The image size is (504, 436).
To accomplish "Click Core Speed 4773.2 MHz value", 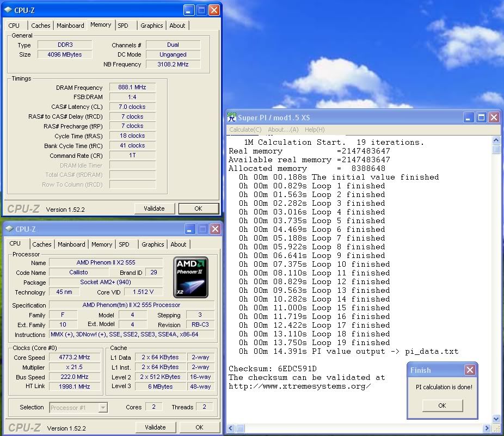I will 74,357.
